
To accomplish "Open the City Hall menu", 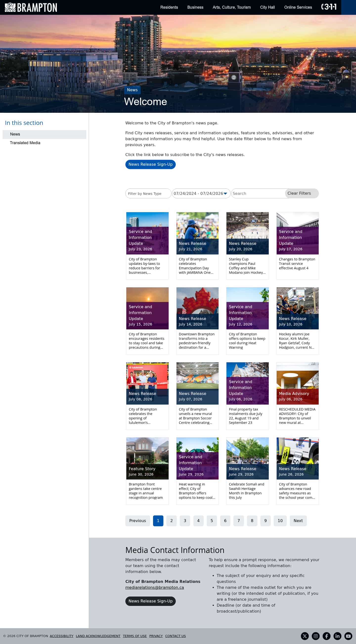I will click(x=267, y=7).
